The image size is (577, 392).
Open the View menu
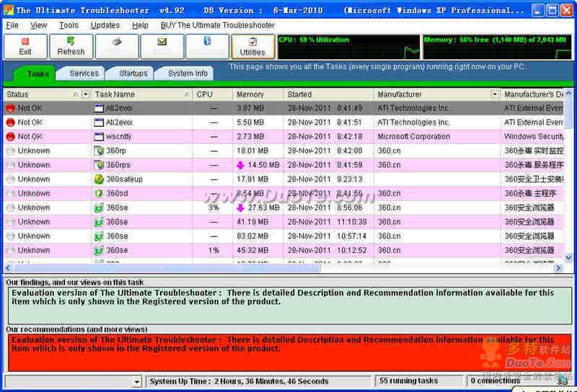click(x=39, y=25)
